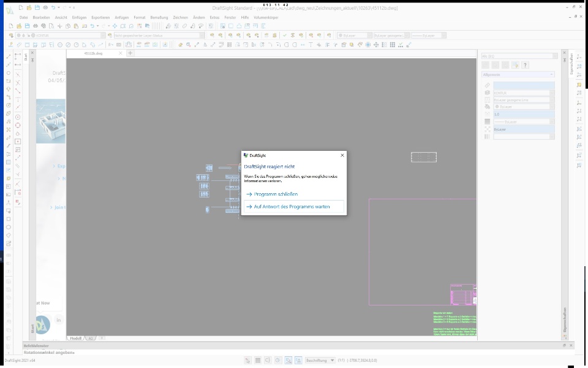Click the linescale 1.0 field in properties
Image resolution: width=588 pixels, height=368 pixels.
click(524, 114)
